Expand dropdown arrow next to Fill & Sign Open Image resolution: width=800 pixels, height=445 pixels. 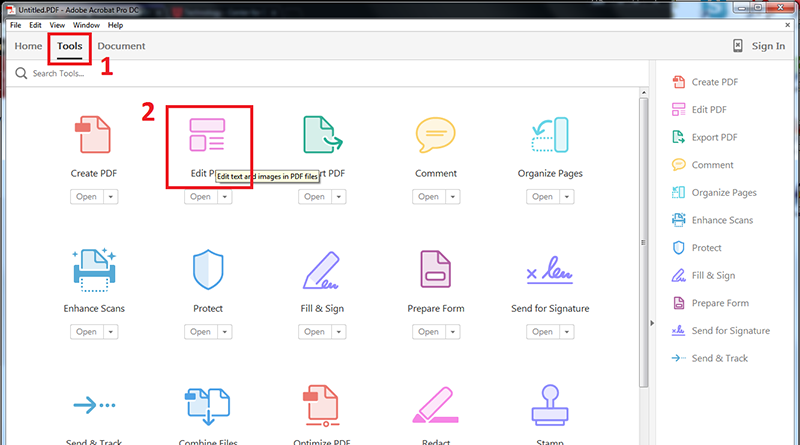[339, 332]
